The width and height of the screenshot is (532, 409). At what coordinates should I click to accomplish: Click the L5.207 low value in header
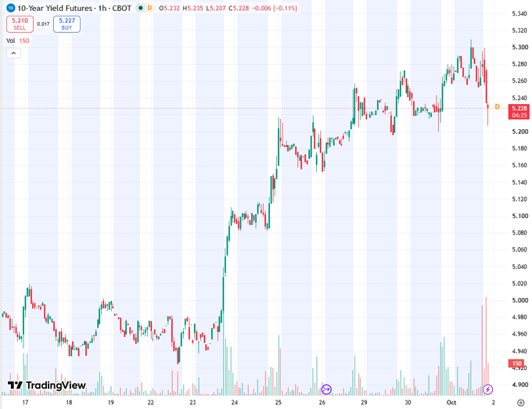(216, 8)
